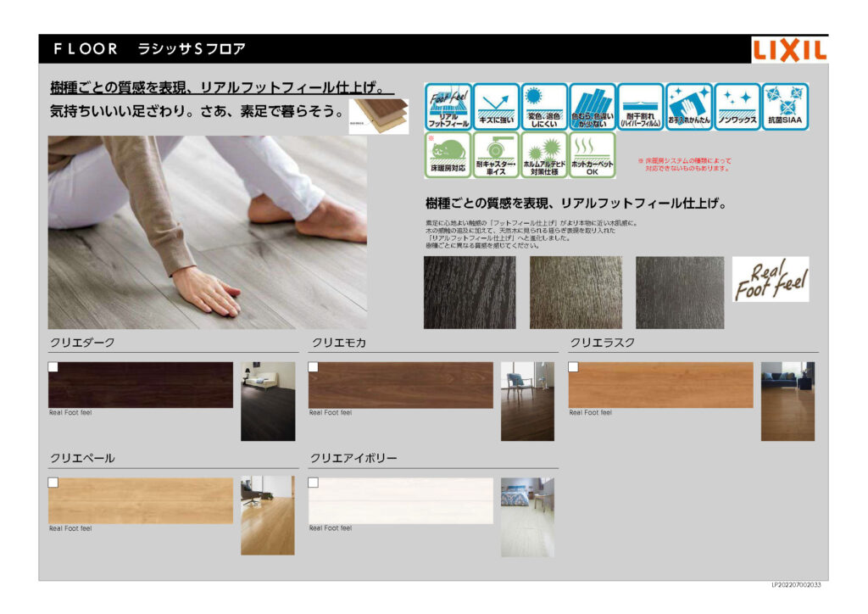Open the クリエアイボリー bedroom photo
This screenshot has width=868, height=614.
click(x=527, y=517)
